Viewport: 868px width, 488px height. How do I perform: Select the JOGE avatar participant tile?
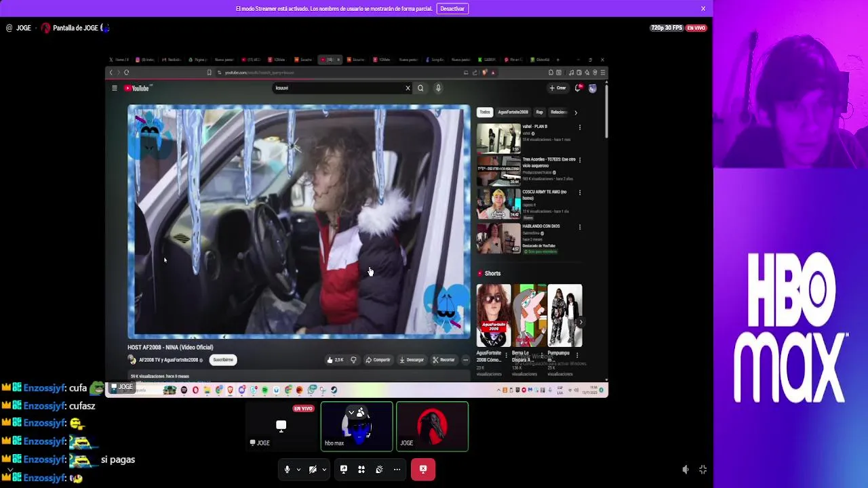pyautogui.click(x=432, y=426)
